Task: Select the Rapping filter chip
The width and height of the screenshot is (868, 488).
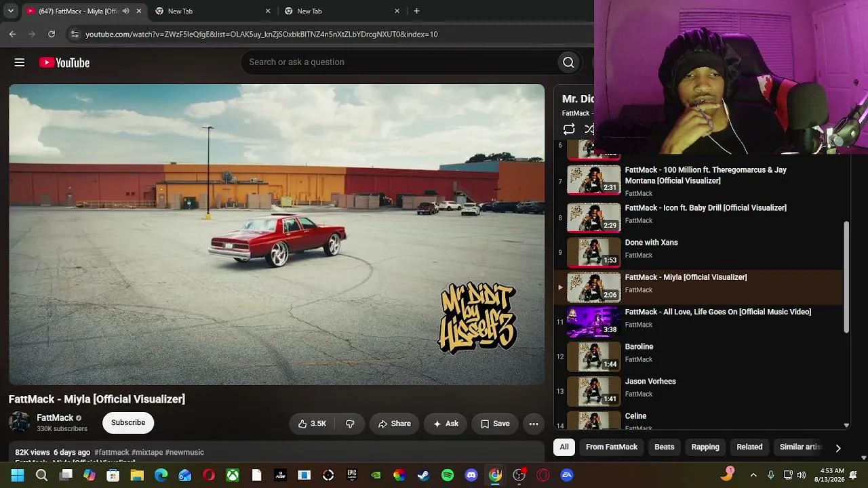Action: click(x=705, y=447)
